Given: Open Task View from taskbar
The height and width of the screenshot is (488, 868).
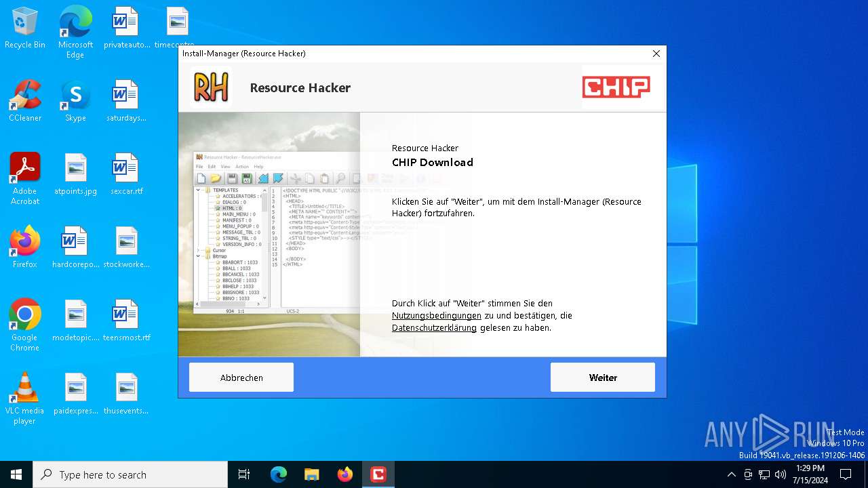Looking at the screenshot, I should click(244, 474).
